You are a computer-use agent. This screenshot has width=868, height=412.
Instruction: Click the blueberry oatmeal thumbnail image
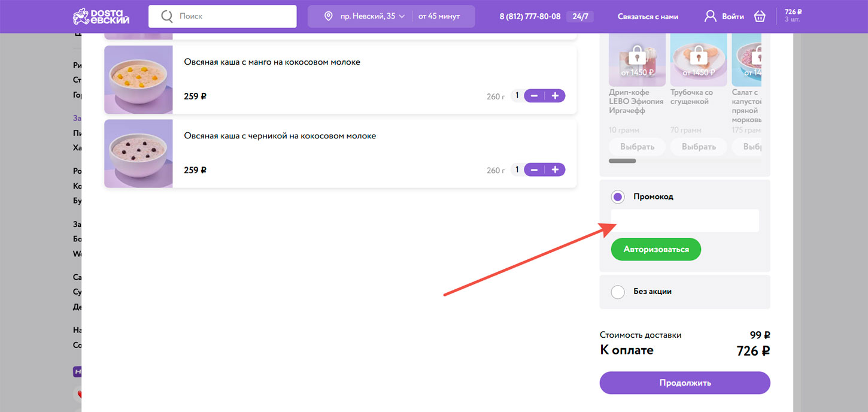[x=138, y=154]
